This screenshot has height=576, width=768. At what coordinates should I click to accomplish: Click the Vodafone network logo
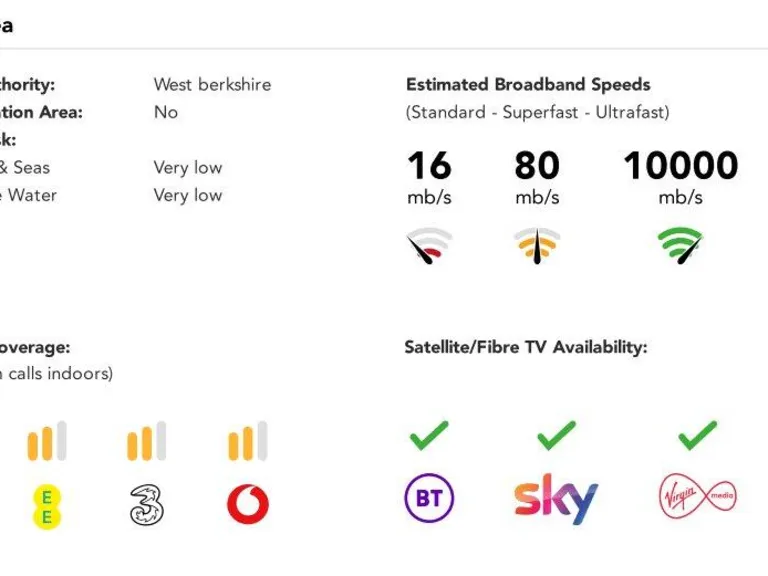tap(248, 505)
